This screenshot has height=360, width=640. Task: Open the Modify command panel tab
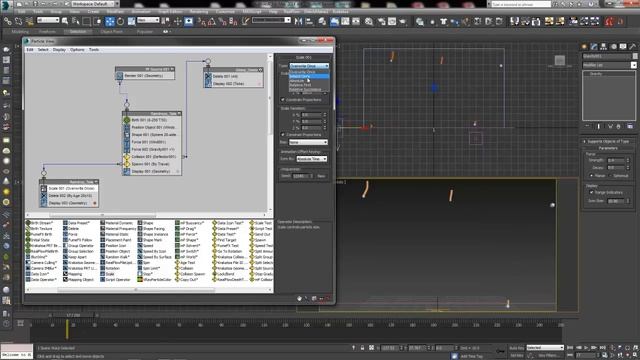[594, 47]
